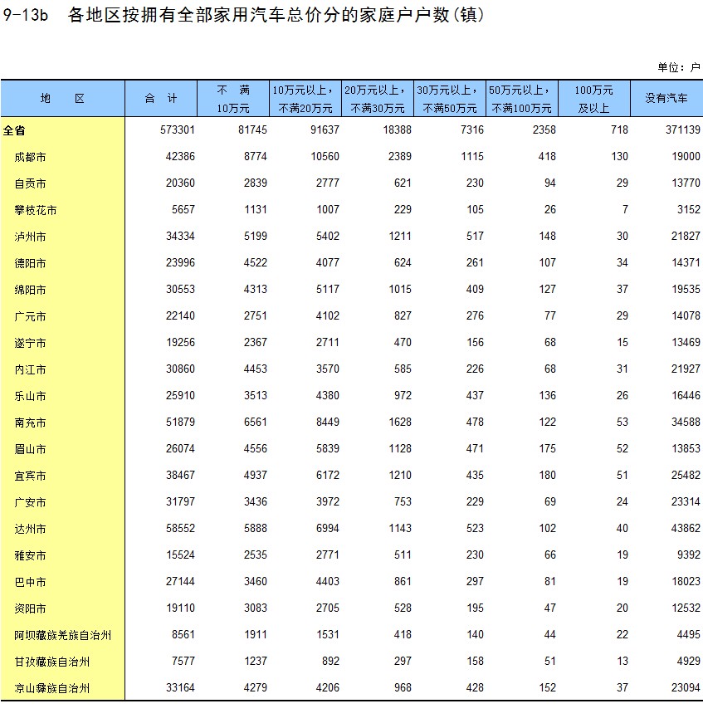Select the 没有汽车 column header
Image resolution: width=703 pixels, height=728 pixels.
(666, 99)
